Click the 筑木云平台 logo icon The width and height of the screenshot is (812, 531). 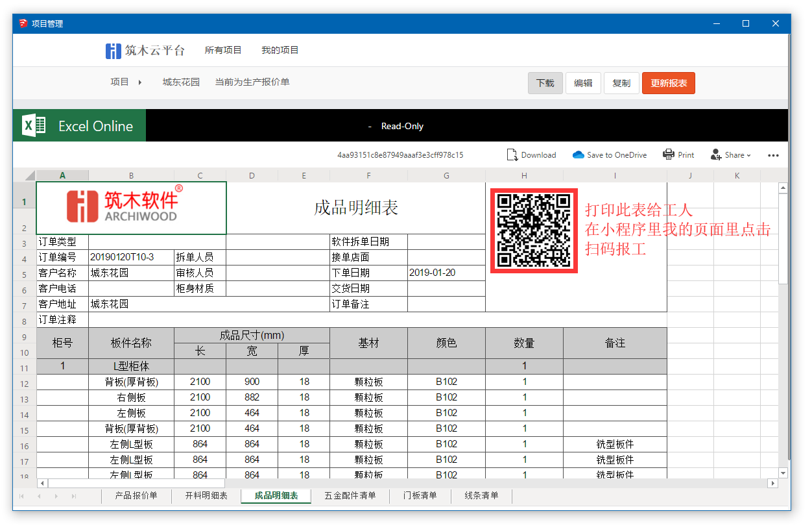113,51
